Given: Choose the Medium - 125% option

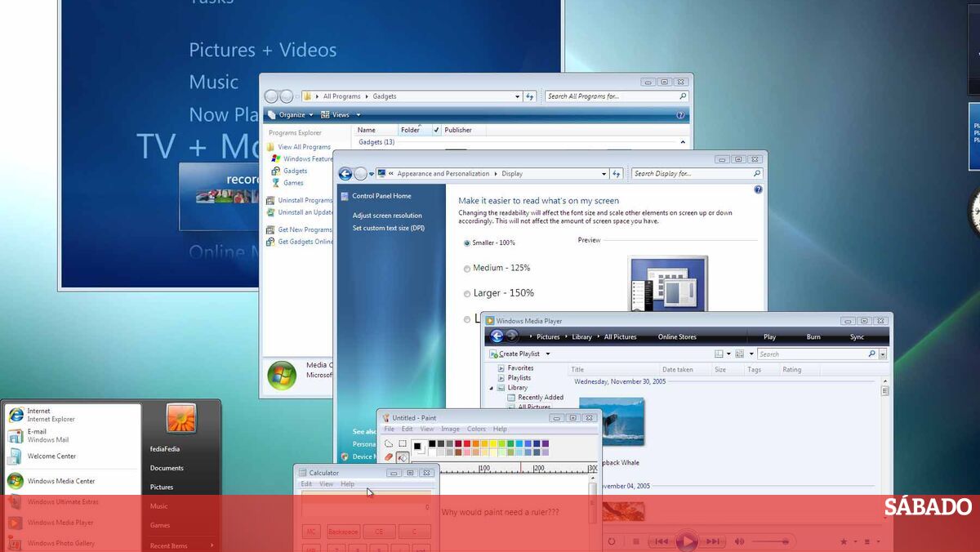Looking at the screenshot, I should pyautogui.click(x=467, y=269).
